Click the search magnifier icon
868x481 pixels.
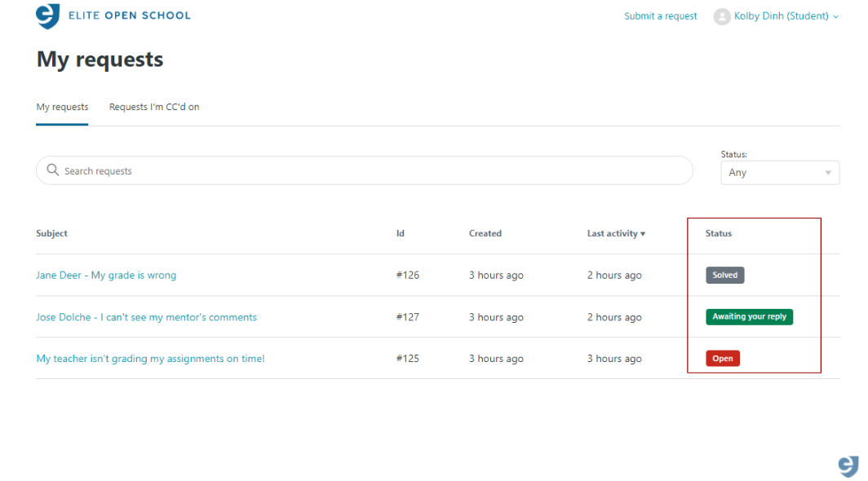52,170
